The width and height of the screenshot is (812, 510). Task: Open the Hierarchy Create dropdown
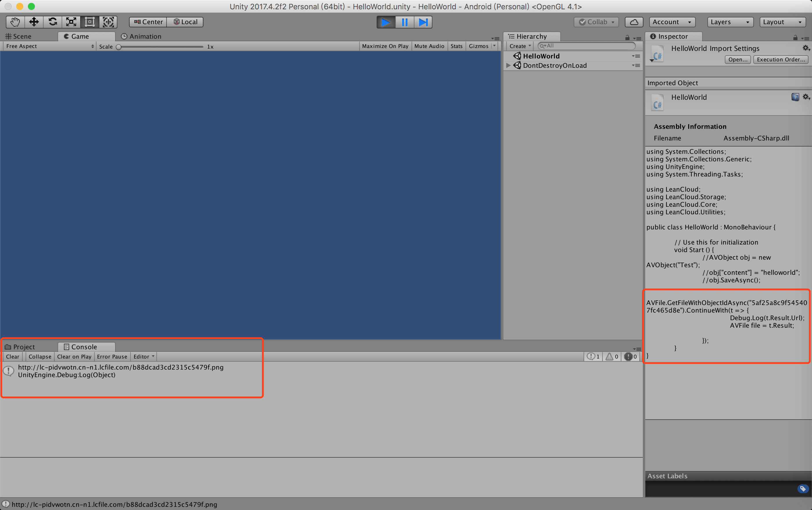[520, 46]
